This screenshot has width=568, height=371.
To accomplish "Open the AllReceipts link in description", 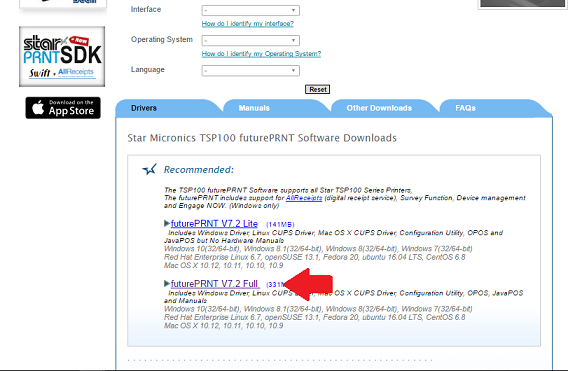I will tap(304, 198).
